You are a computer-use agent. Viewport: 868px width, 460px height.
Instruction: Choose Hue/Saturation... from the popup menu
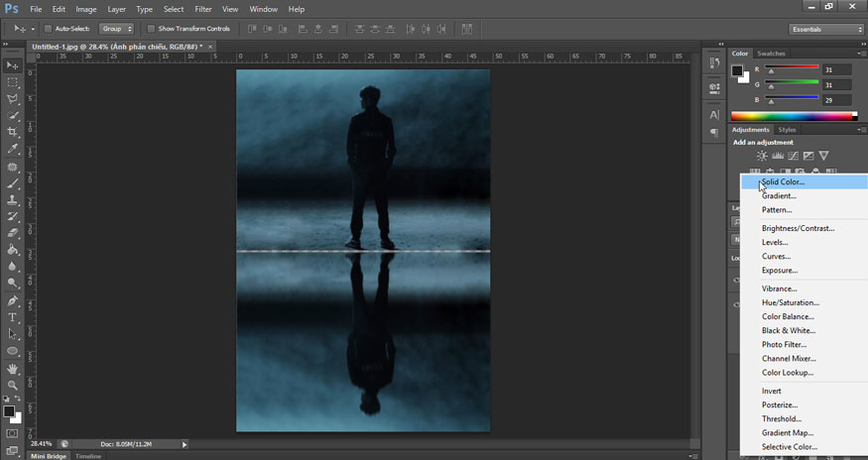(805, 302)
